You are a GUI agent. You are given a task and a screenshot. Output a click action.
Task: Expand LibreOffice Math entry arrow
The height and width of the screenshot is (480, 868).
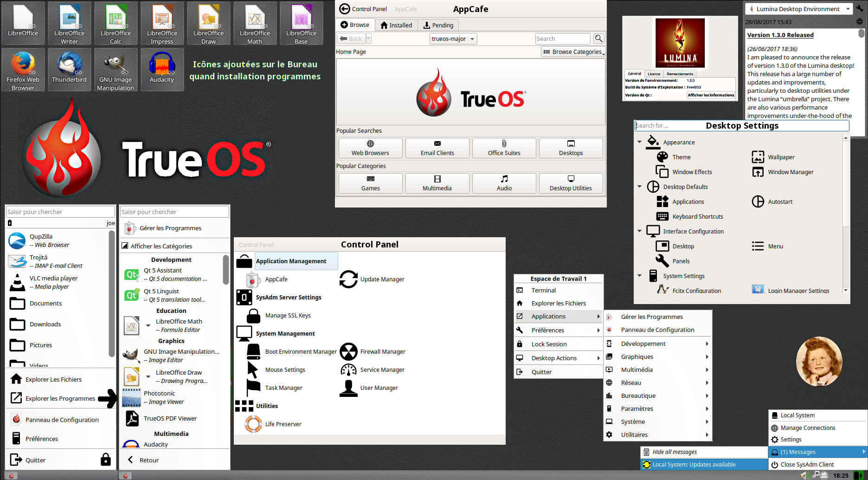click(x=148, y=325)
